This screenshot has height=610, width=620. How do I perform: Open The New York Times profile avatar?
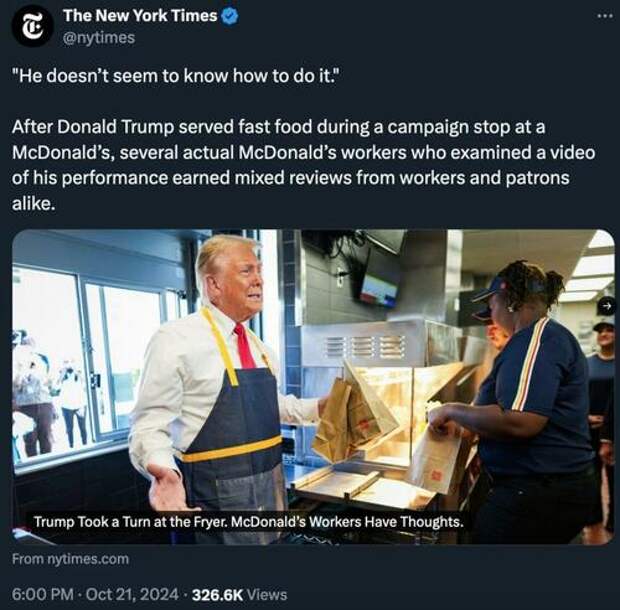tap(32, 26)
